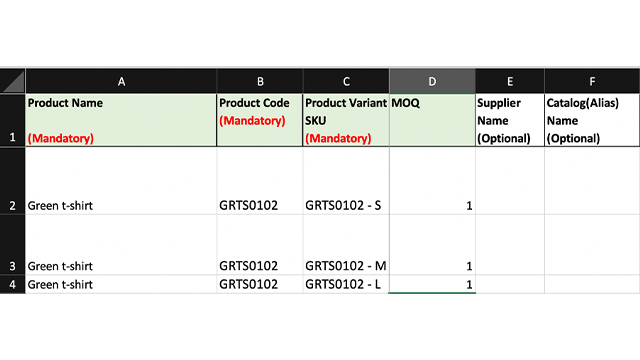Image resolution: width=640 pixels, height=360 pixels.
Task: Select column A header
Action: click(x=121, y=81)
